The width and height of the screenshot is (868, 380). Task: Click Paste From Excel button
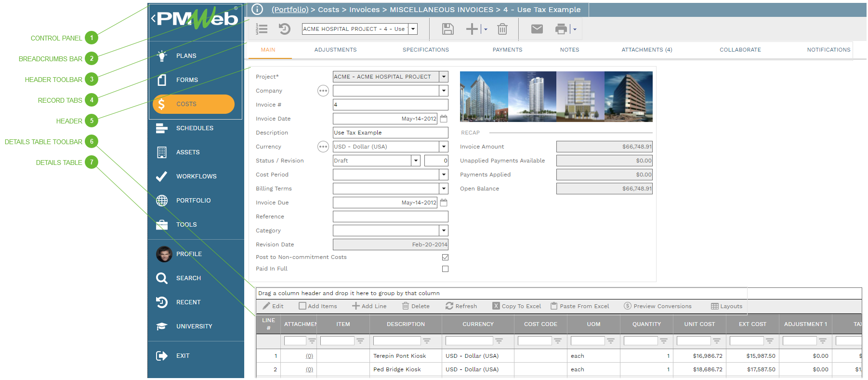[x=580, y=306]
